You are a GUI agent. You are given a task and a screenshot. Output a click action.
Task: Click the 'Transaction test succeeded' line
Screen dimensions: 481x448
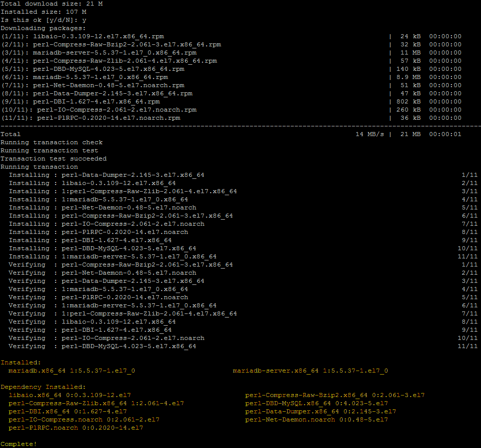click(54, 159)
